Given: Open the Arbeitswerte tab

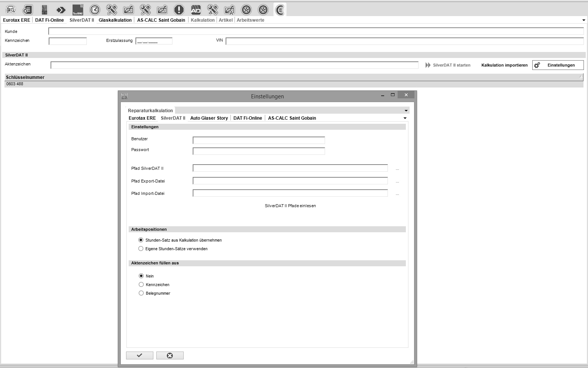Looking at the screenshot, I should point(251,20).
